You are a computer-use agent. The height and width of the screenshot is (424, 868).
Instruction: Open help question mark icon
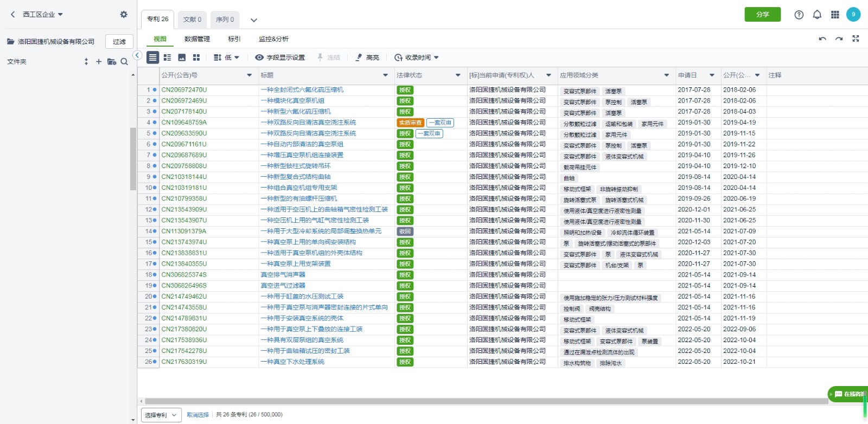(x=799, y=15)
